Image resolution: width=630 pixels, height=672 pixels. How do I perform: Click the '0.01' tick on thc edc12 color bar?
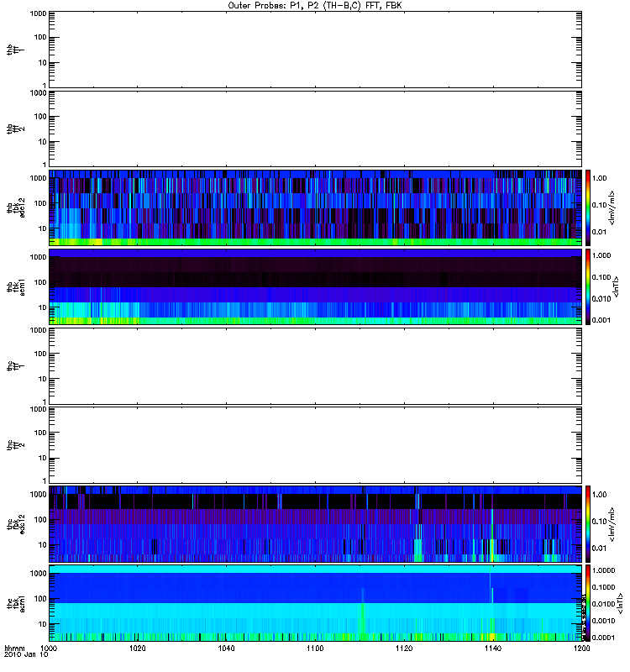pyautogui.click(x=599, y=549)
